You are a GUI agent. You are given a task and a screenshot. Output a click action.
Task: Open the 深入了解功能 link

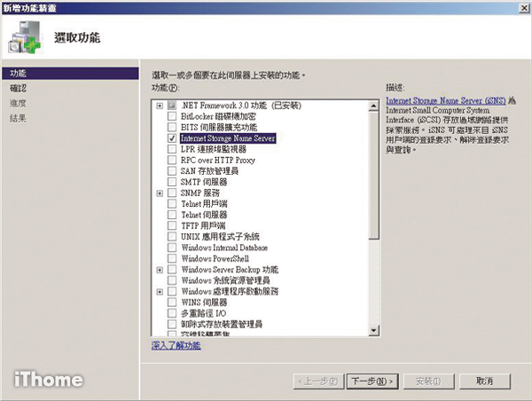click(x=176, y=345)
